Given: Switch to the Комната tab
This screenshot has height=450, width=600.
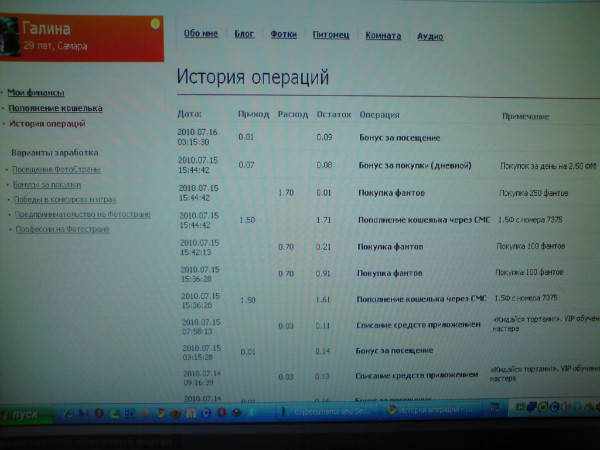Looking at the screenshot, I should tap(383, 34).
